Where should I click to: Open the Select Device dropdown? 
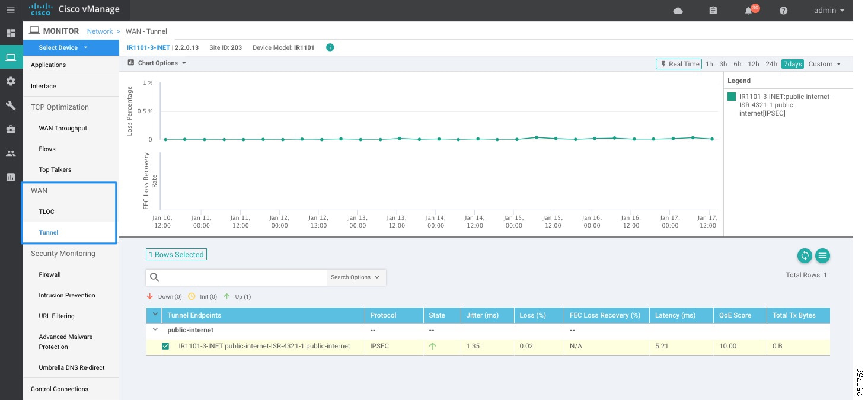[71, 47]
